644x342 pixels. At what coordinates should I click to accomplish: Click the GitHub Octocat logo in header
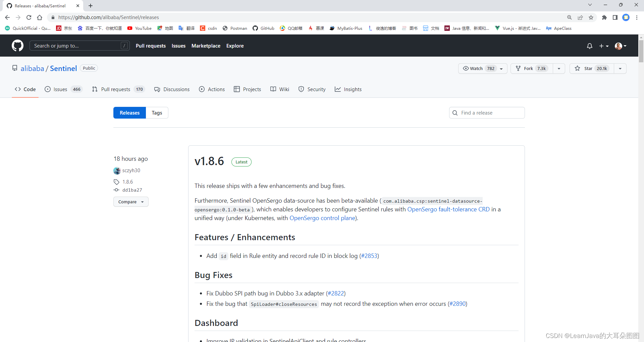click(17, 46)
